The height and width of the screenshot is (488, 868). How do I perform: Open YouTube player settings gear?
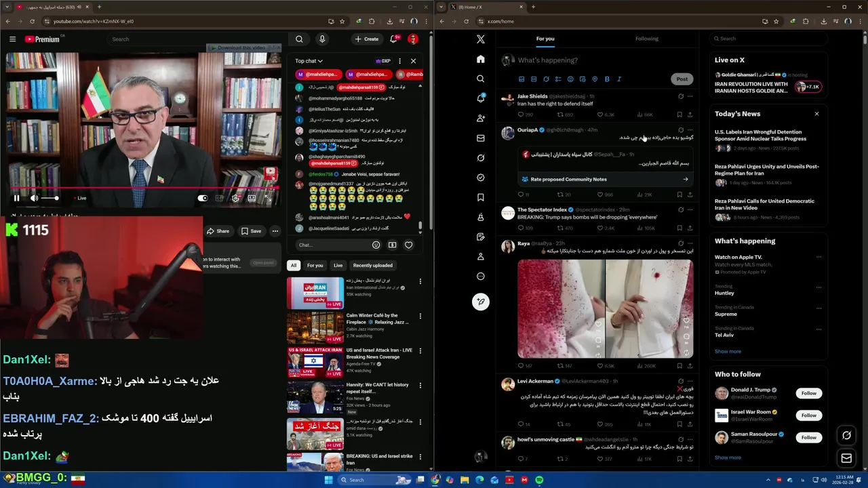click(235, 198)
